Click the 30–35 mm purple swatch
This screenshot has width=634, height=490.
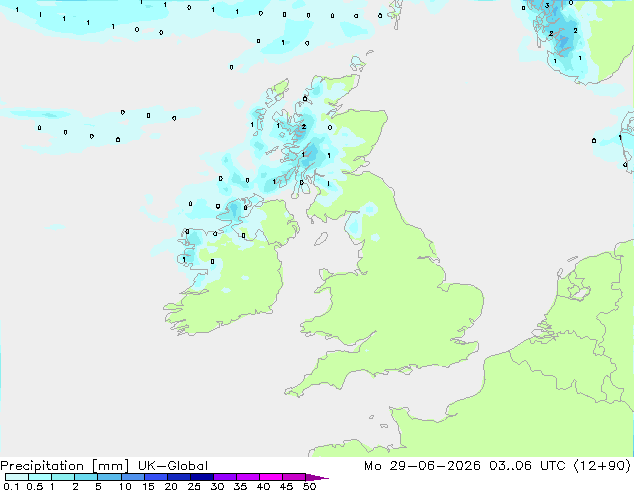(224, 477)
